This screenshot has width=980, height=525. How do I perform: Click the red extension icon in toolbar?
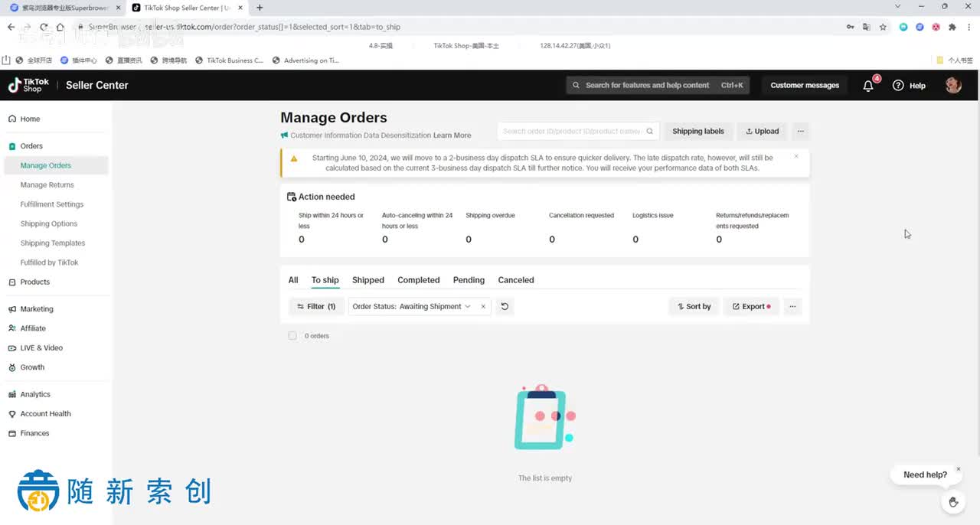click(936, 27)
